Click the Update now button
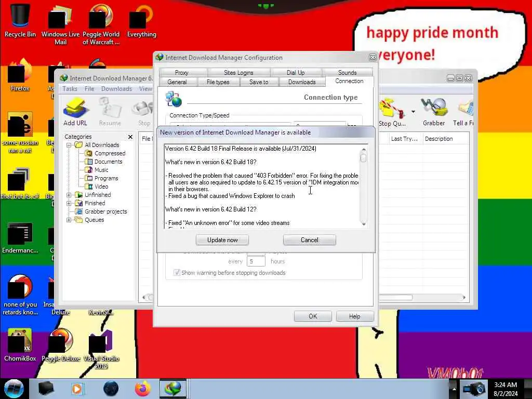Viewport: 532px width, 399px height. 222,240
